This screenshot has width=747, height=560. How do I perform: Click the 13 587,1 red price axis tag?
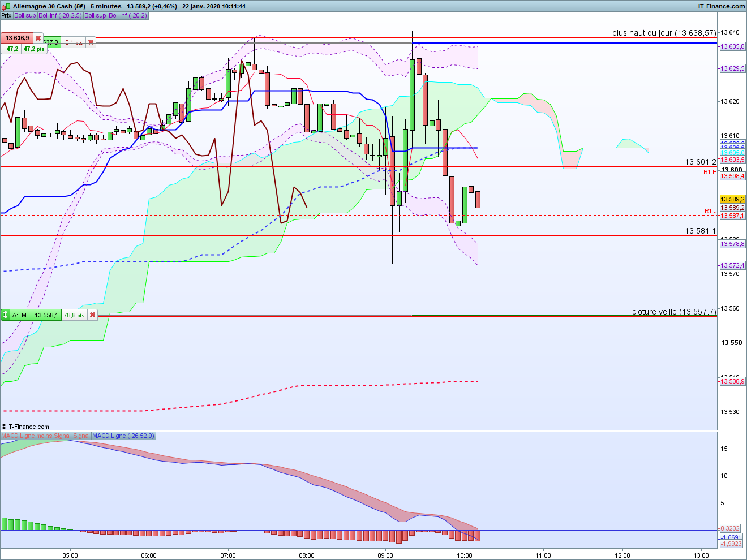click(x=732, y=216)
